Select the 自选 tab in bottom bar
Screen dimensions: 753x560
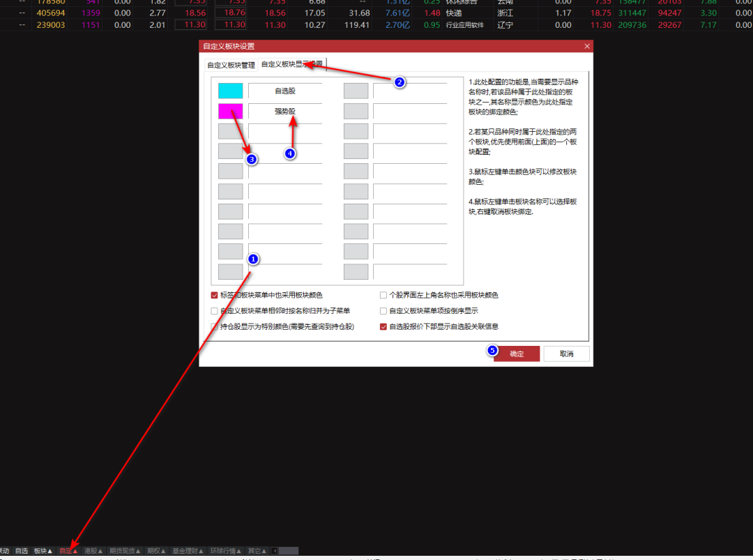click(22, 551)
